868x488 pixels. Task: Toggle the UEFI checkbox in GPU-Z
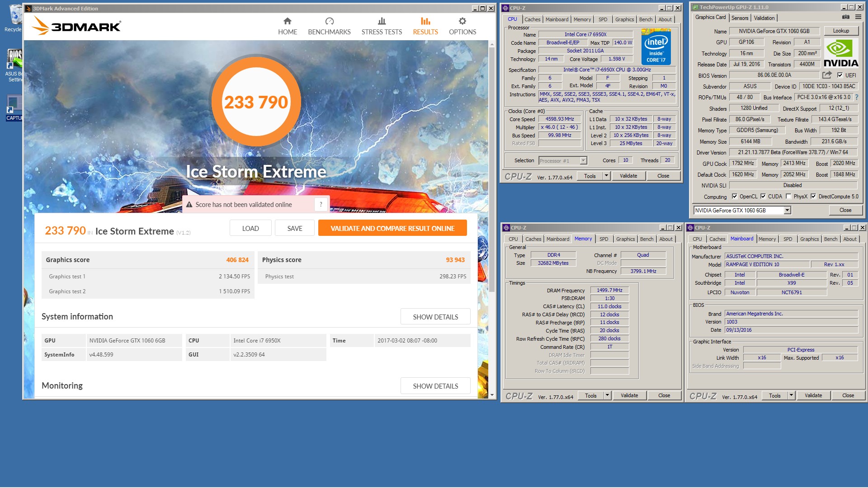(840, 75)
